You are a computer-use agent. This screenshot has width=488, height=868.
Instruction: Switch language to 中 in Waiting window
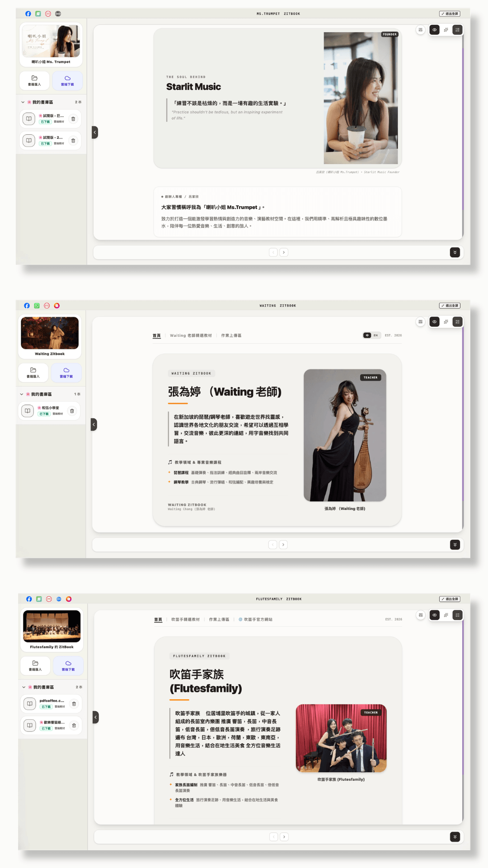(367, 335)
